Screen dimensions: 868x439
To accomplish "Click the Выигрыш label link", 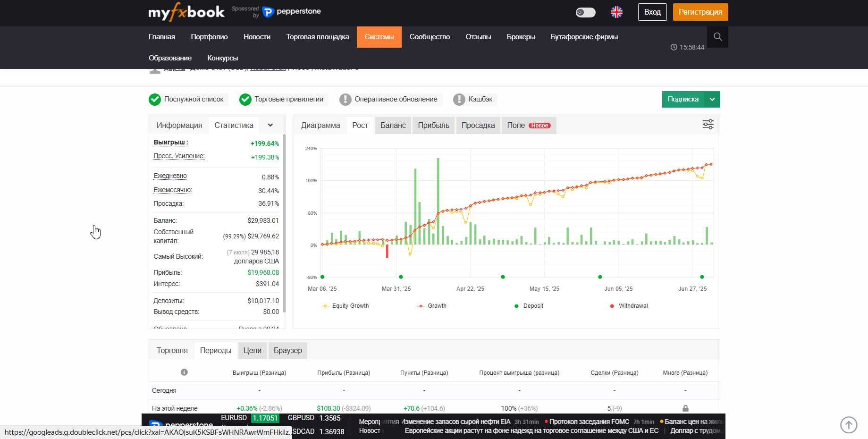I will [171, 143].
